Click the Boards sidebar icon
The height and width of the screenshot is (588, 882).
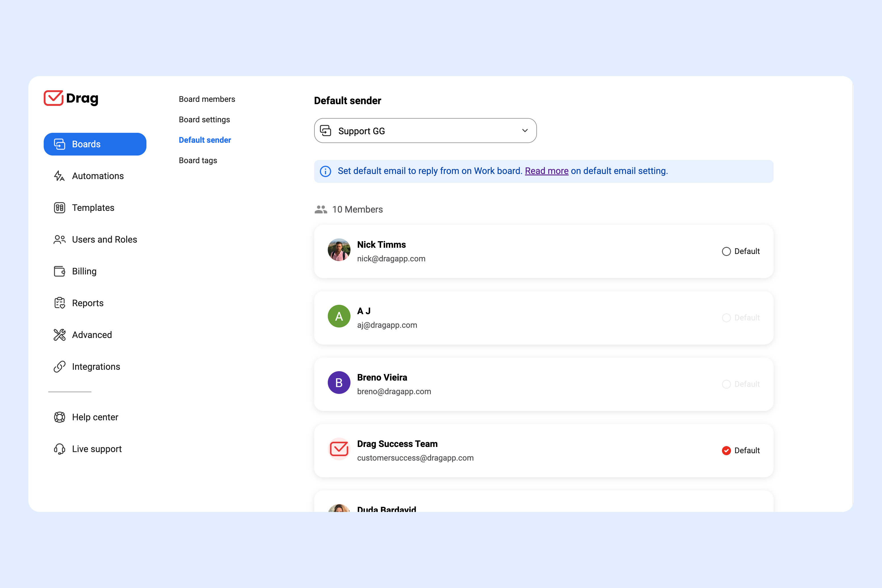coord(60,144)
